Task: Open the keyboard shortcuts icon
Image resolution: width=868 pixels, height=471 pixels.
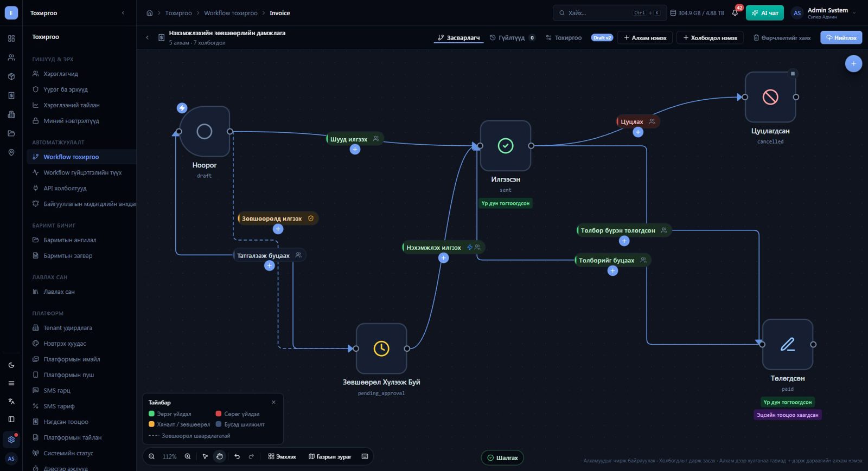Action: point(365,456)
